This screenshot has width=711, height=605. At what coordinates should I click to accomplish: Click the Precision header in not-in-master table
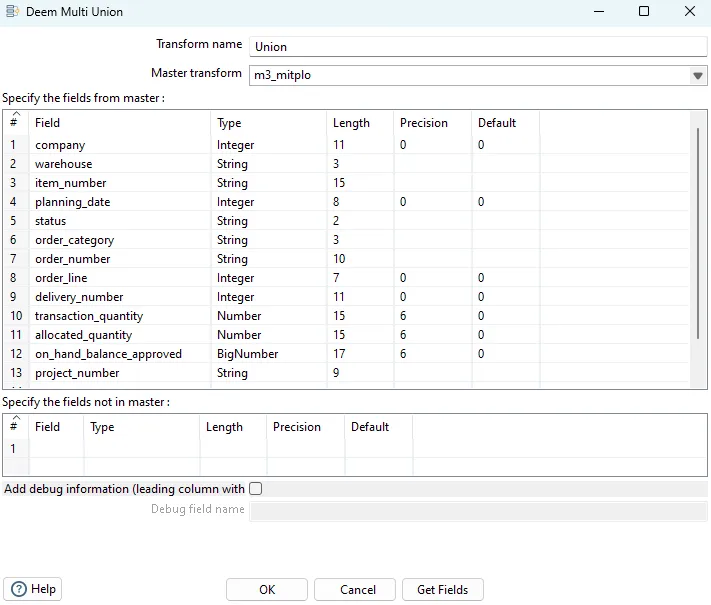coord(296,427)
